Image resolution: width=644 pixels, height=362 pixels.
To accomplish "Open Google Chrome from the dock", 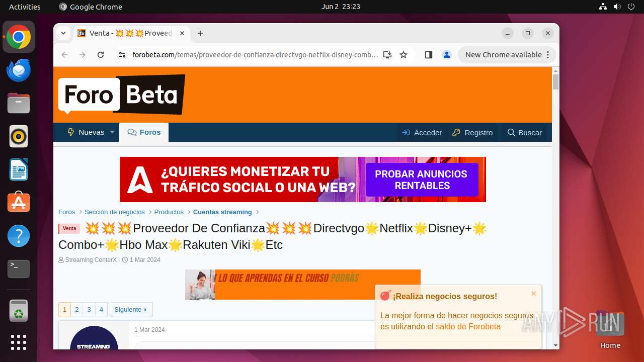I will (19, 37).
